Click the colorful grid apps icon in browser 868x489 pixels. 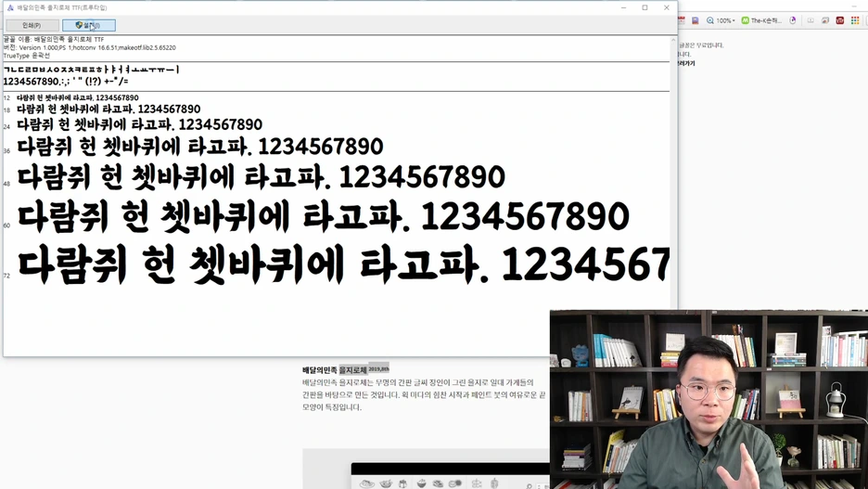[x=855, y=20]
